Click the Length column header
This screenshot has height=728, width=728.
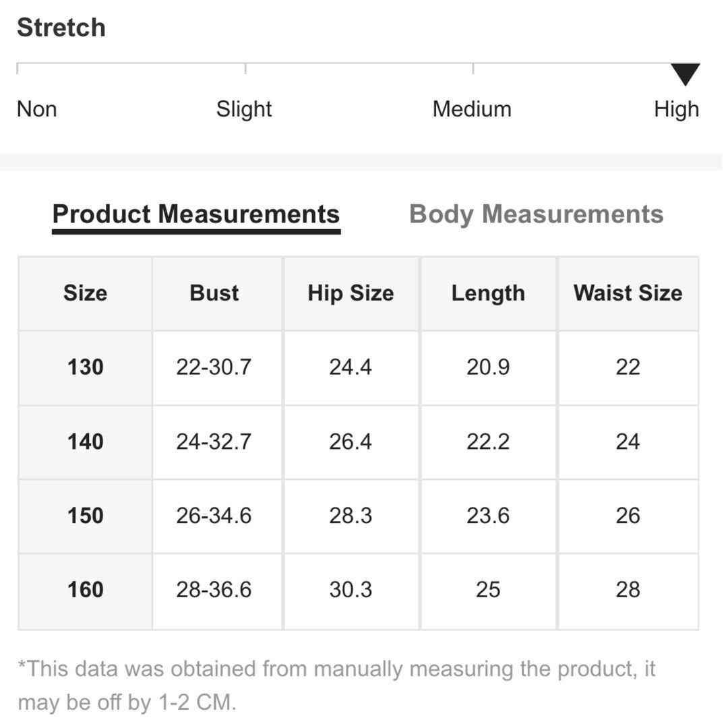click(488, 293)
